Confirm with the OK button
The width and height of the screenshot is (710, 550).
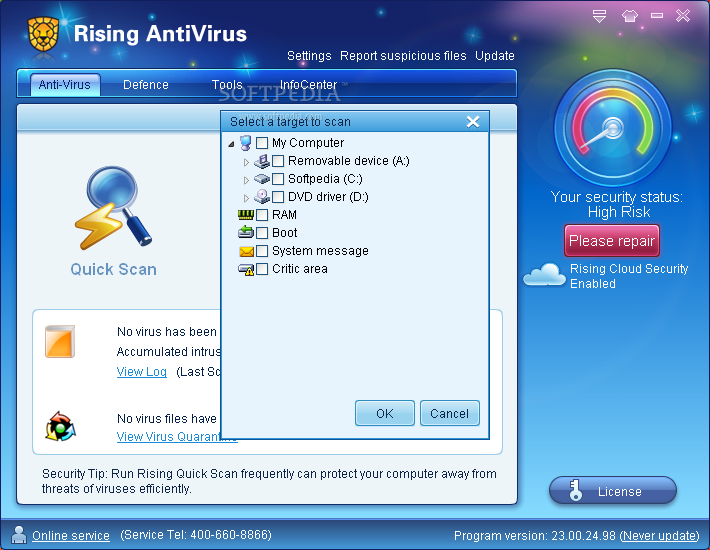pos(385,413)
